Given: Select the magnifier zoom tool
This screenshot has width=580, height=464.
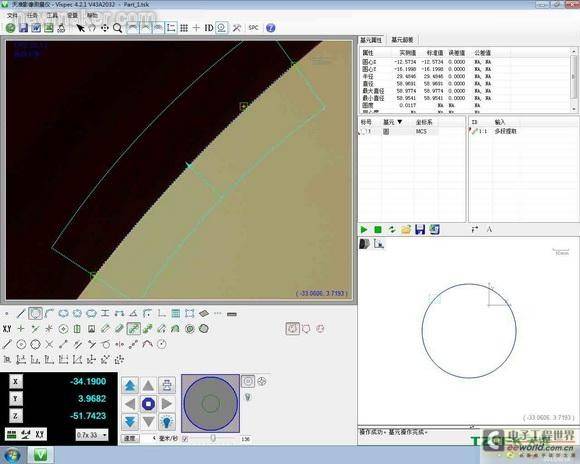Looking at the screenshot, I should [x=118, y=28].
